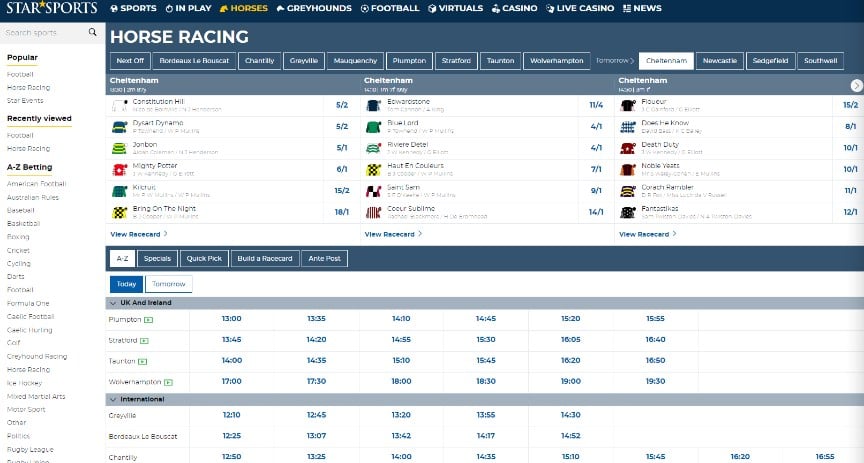Click Coeur Sublime jockey silks icon
864x463 pixels.
point(374,212)
